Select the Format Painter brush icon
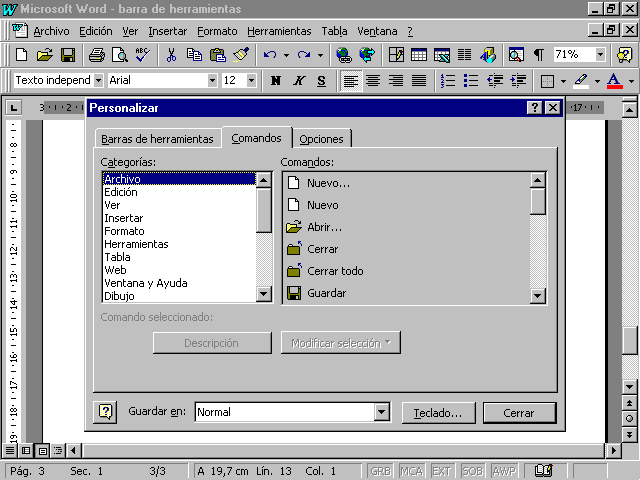The image size is (640, 480). tap(241, 55)
